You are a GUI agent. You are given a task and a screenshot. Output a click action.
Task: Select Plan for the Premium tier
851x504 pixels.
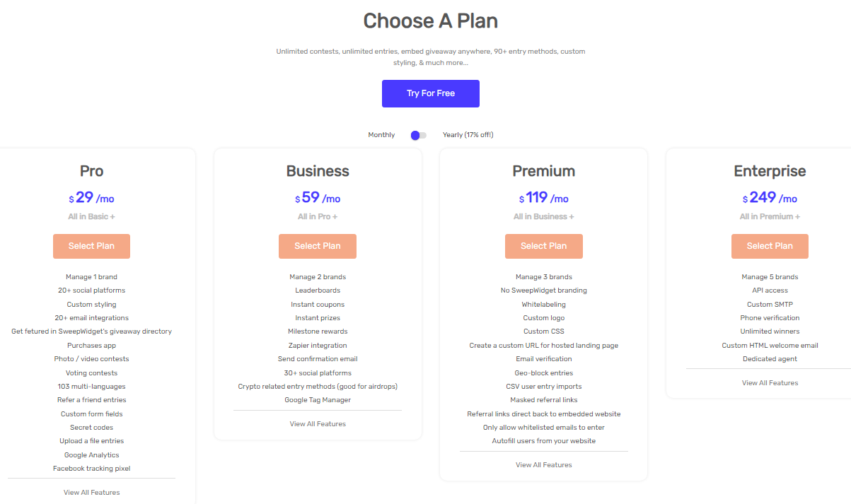pyautogui.click(x=543, y=246)
